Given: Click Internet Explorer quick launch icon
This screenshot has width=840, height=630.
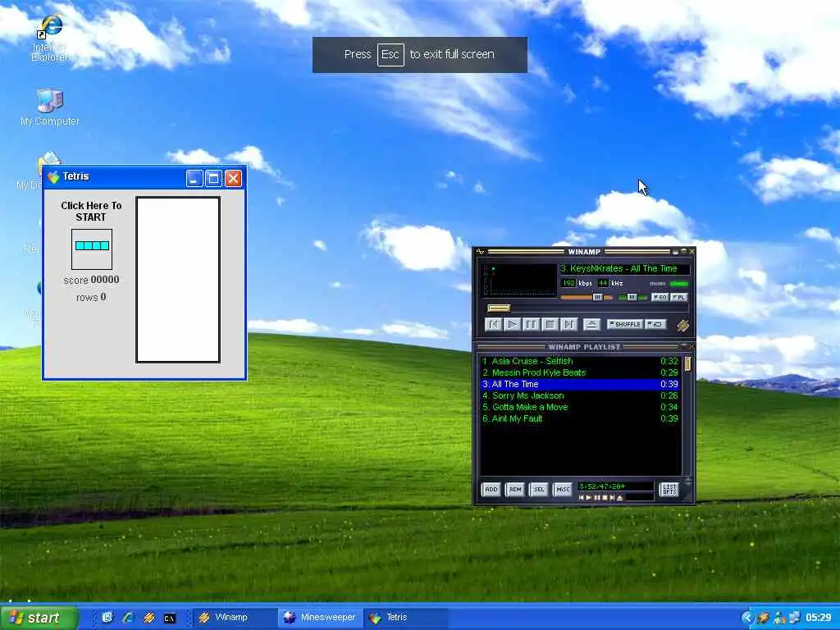Looking at the screenshot, I should (128, 618).
